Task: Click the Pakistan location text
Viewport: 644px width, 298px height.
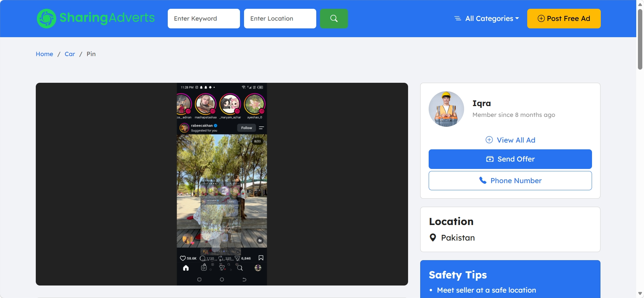Action: click(x=458, y=238)
